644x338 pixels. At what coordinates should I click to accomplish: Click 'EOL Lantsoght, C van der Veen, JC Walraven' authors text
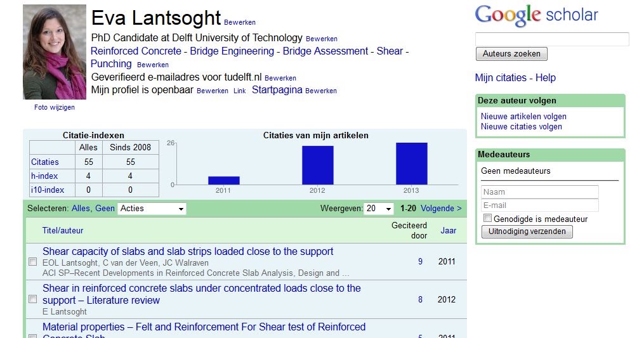125,263
